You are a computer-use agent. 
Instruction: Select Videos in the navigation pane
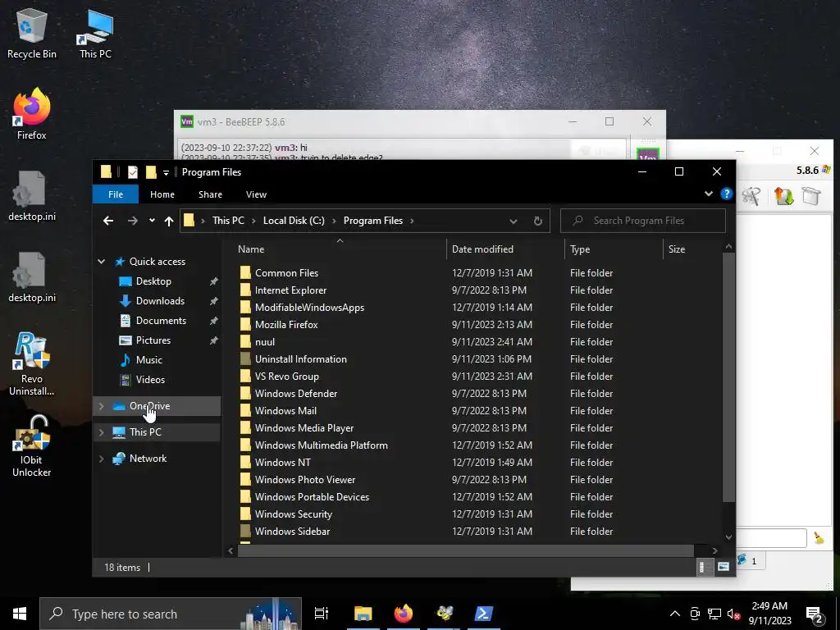151,380
